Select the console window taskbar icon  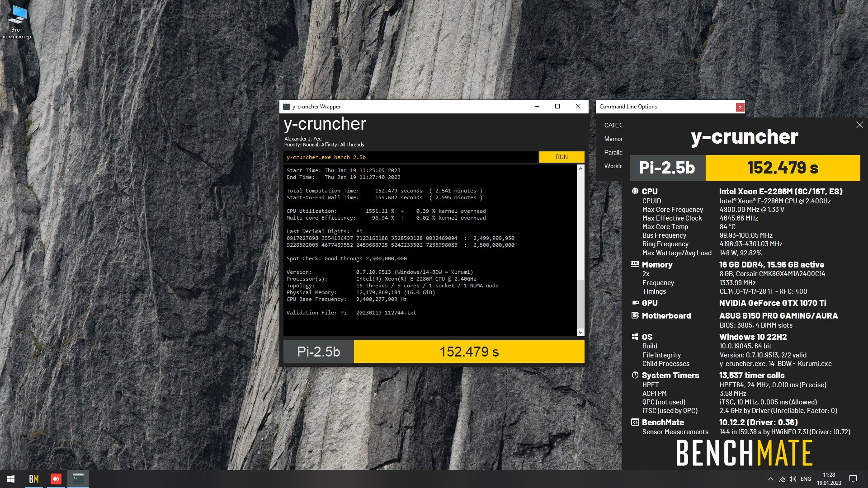78,479
